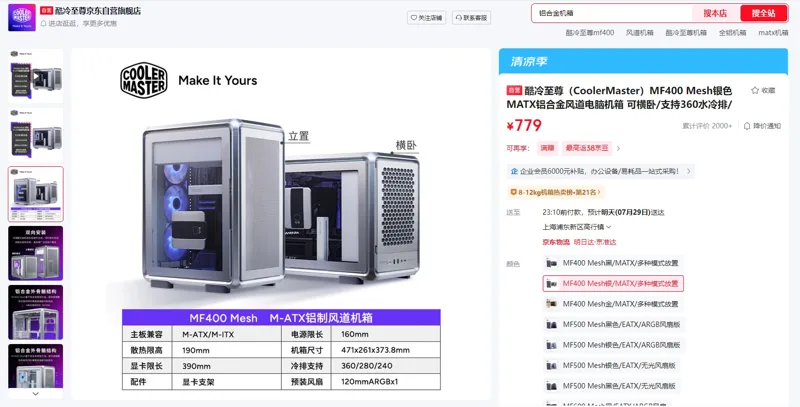Image resolution: width=800 pixels, height=407 pixels.
Task: Select MF500 Mesh银色/EATX/无光风扇板 option
Action: coord(612,365)
